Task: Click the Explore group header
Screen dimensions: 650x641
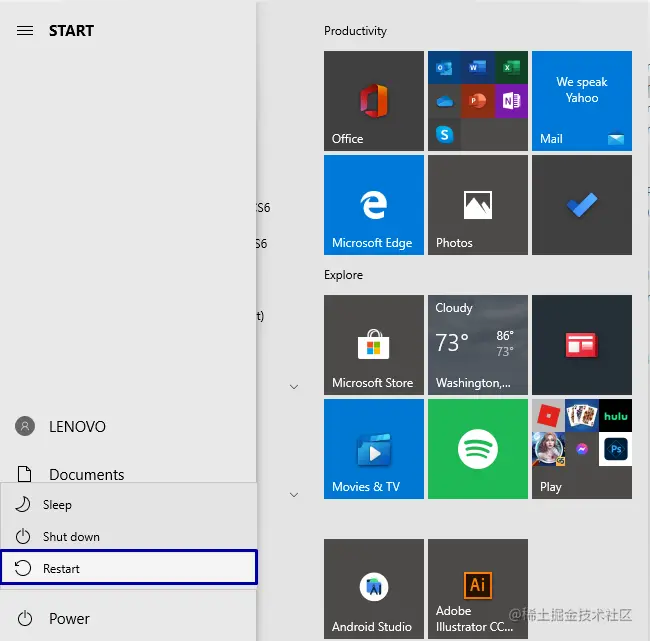Action: (x=343, y=275)
